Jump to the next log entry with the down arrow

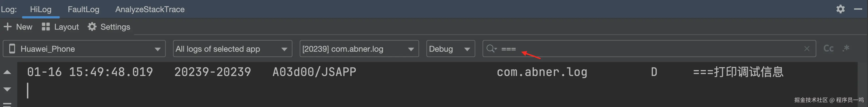pyautogui.click(x=7, y=89)
